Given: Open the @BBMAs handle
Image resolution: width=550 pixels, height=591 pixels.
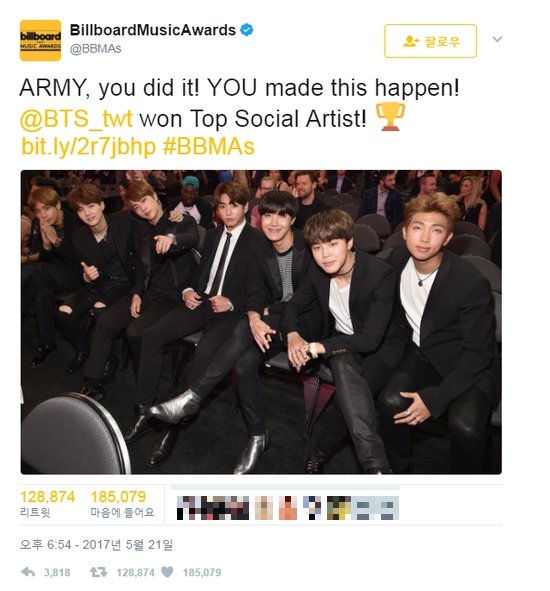Looking at the screenshot, I should (96, 49).
